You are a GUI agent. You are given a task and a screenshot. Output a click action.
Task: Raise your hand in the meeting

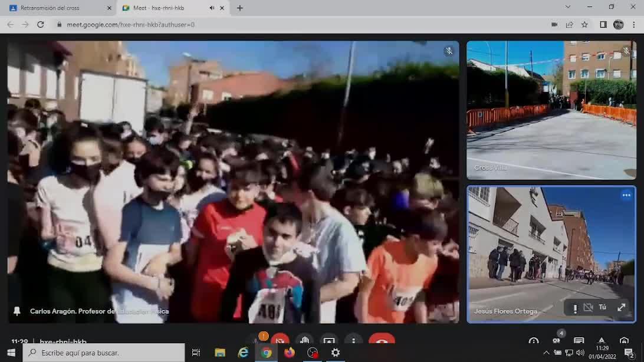point(304,340)
